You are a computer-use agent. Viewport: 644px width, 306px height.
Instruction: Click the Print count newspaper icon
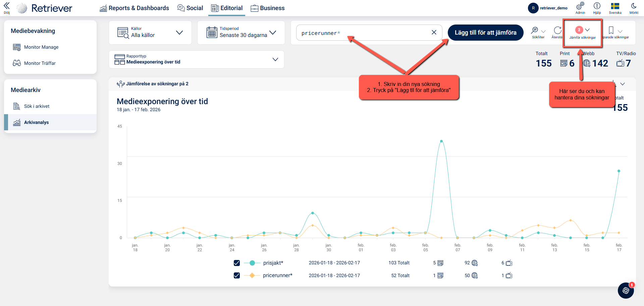click(564, 63)
